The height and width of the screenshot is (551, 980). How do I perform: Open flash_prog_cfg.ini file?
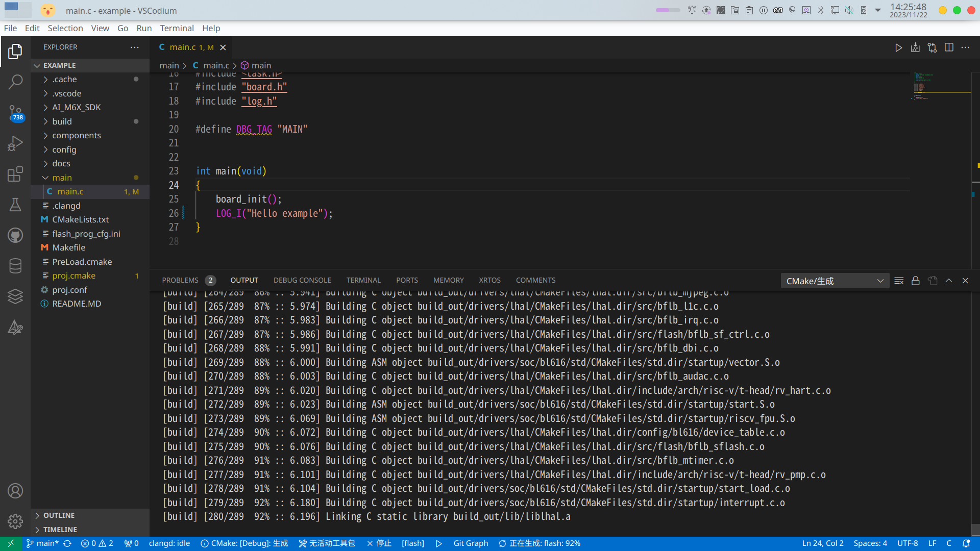[x=90, y=234]
